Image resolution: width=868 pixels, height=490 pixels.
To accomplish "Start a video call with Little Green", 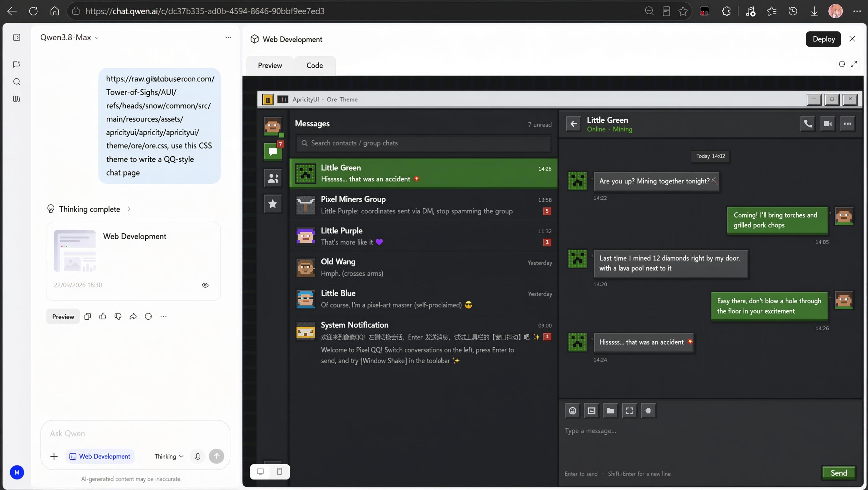I will tap(827, 124).
